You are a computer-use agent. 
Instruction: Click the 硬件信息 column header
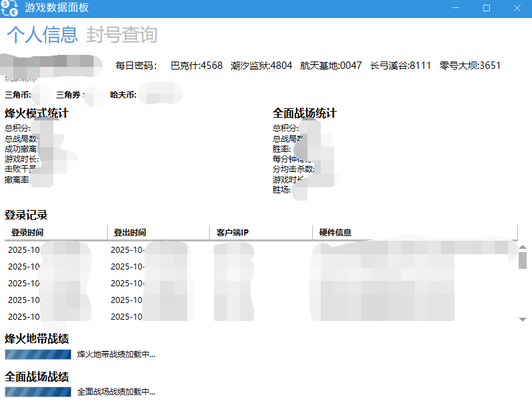(414, 233)
